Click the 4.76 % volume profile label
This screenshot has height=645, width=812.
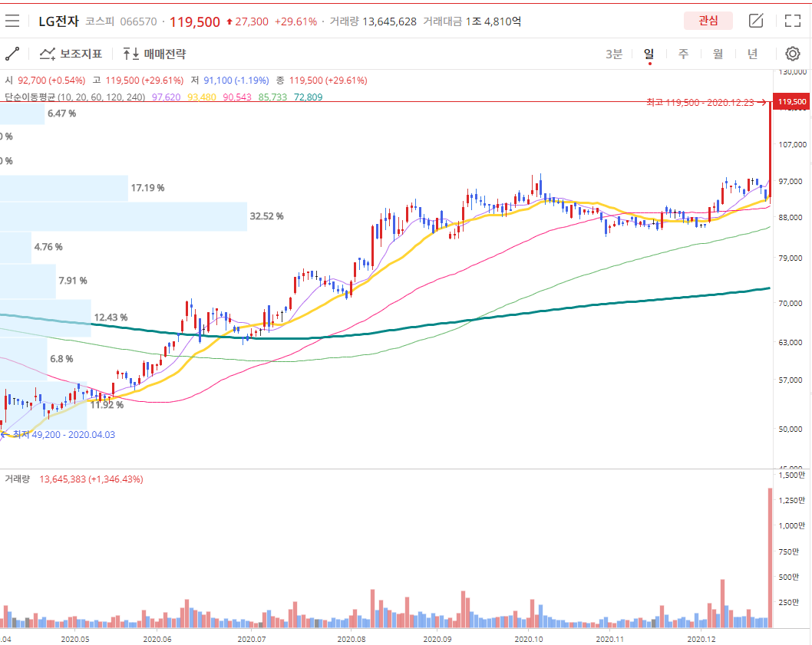(48, 247)
